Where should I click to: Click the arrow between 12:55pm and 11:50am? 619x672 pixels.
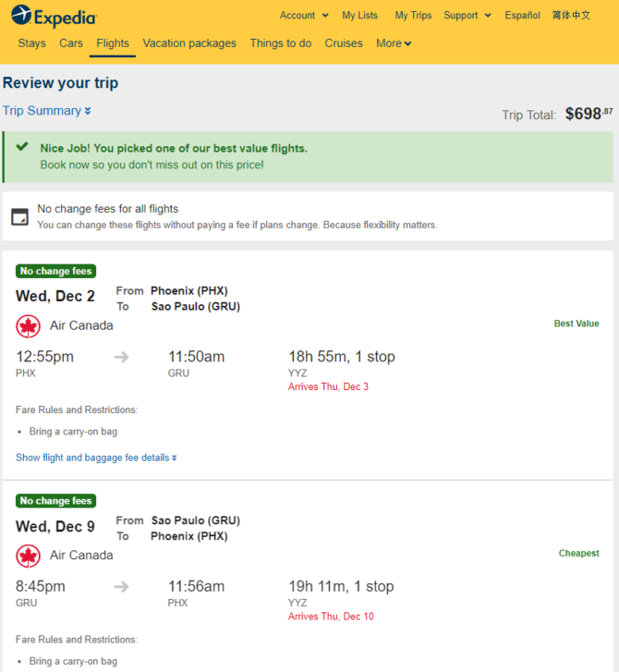[122, 357]
